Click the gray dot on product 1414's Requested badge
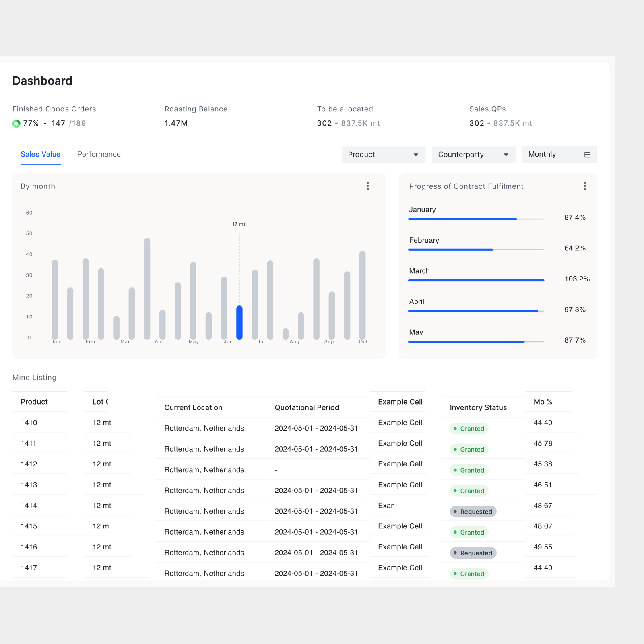Screen dimensions: 644x644 pyautogui.click(x=455, y=511)
